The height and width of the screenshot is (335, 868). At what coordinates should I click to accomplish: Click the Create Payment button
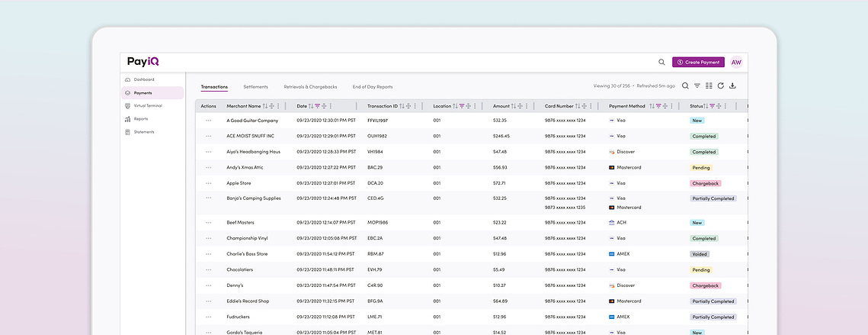[698, 62]
